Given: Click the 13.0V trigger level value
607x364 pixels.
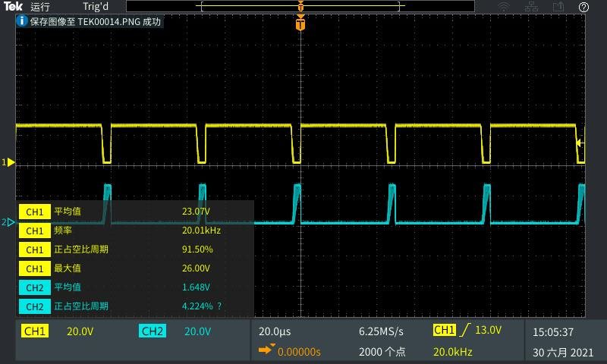Looking at the screenshot, I should click(488, 330).
